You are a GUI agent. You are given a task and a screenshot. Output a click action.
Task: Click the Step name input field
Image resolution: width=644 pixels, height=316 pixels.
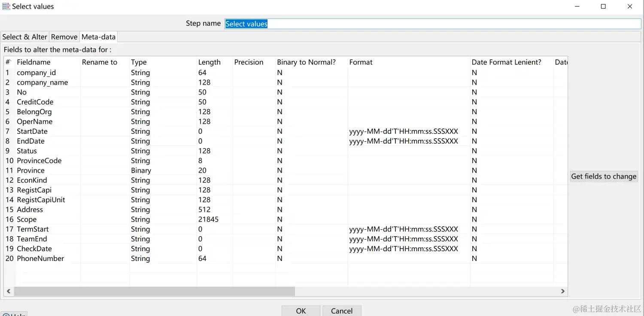[x=433, y=24]
